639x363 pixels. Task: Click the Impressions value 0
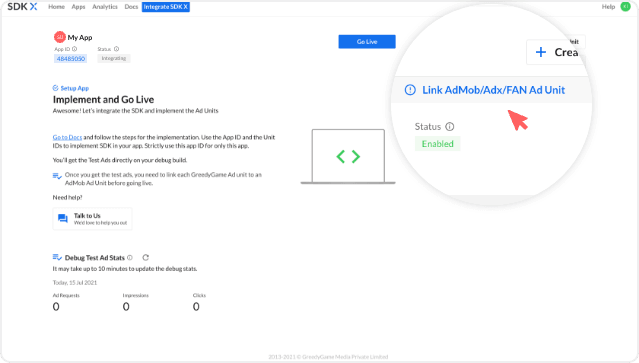126,307
